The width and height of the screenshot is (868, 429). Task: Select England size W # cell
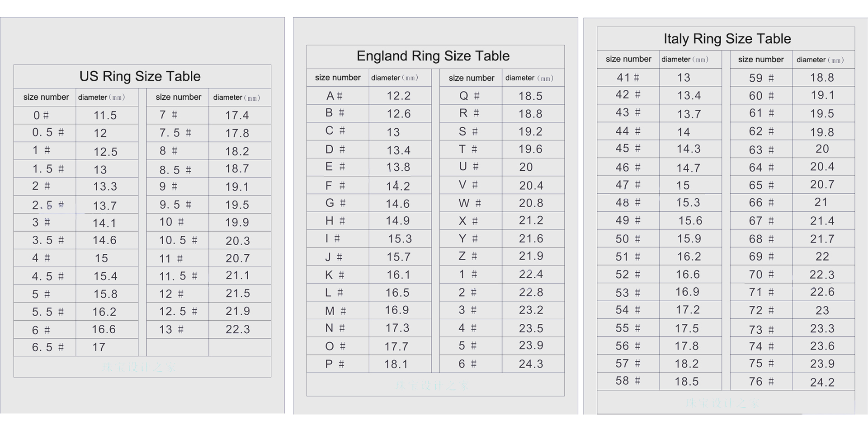tap(470, 203)
